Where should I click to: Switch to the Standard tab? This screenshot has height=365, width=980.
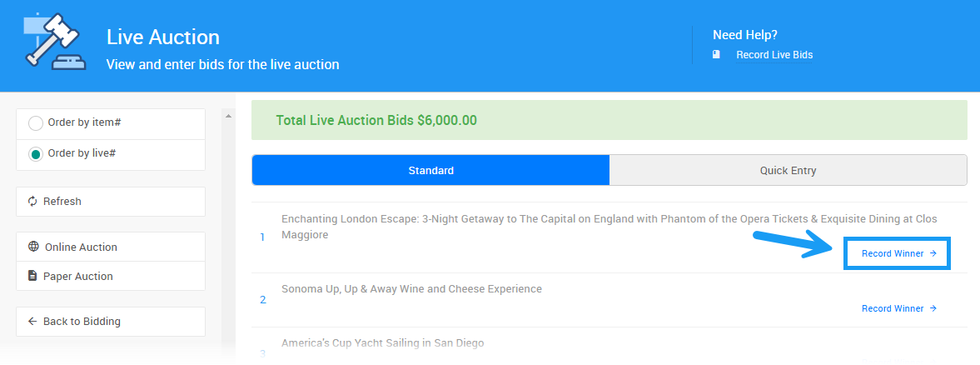[x=430, y=170]
